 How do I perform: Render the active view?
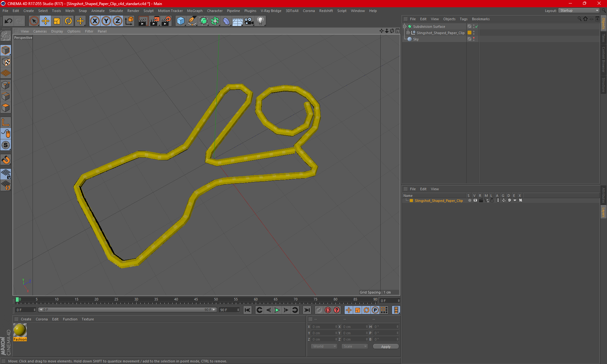[143, 21]
